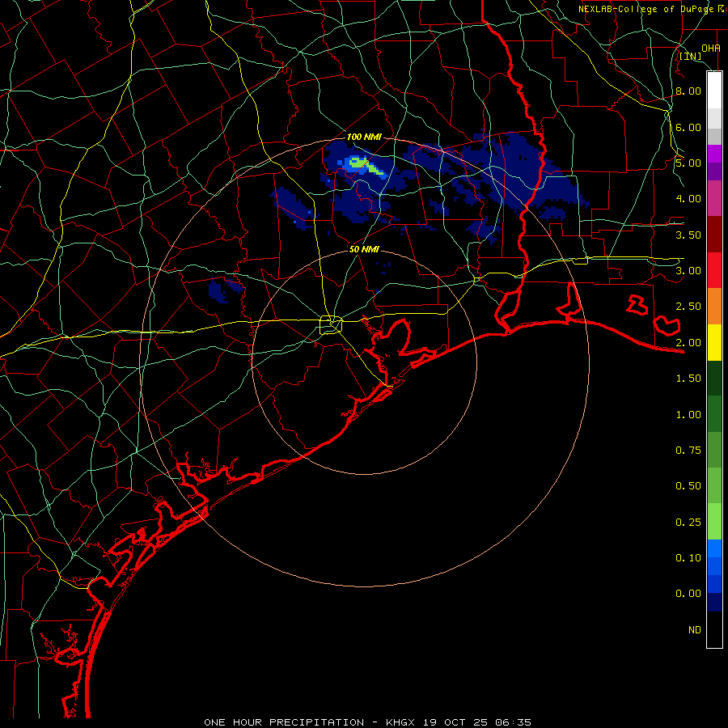This screenshot has height=728, width=728.
Task: Pick the bright red legend color swatch
Action: click(714, 270)
